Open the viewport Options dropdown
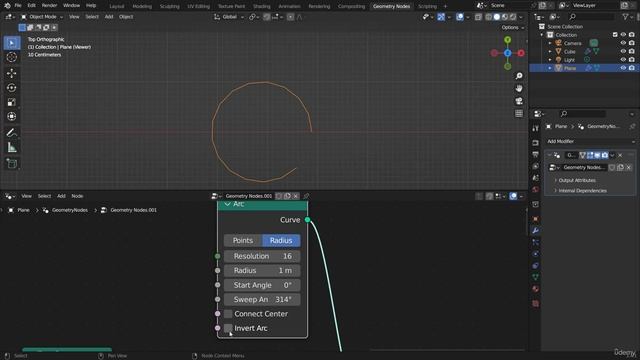Screen dimensions: 640x360 (513, 27)
